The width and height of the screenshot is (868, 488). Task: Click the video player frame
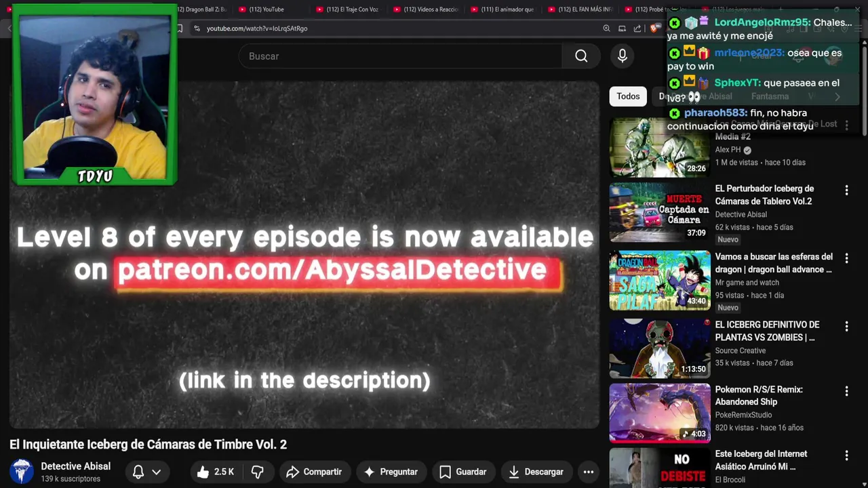(304, 254)
